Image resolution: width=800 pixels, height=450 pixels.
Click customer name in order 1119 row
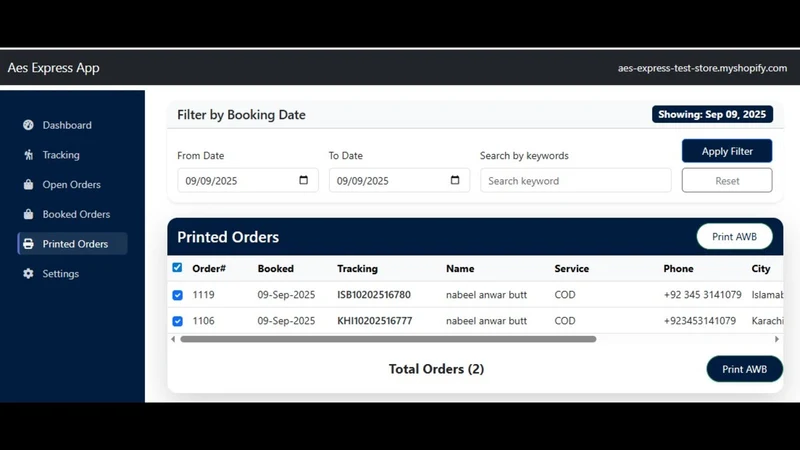[486, 294]
